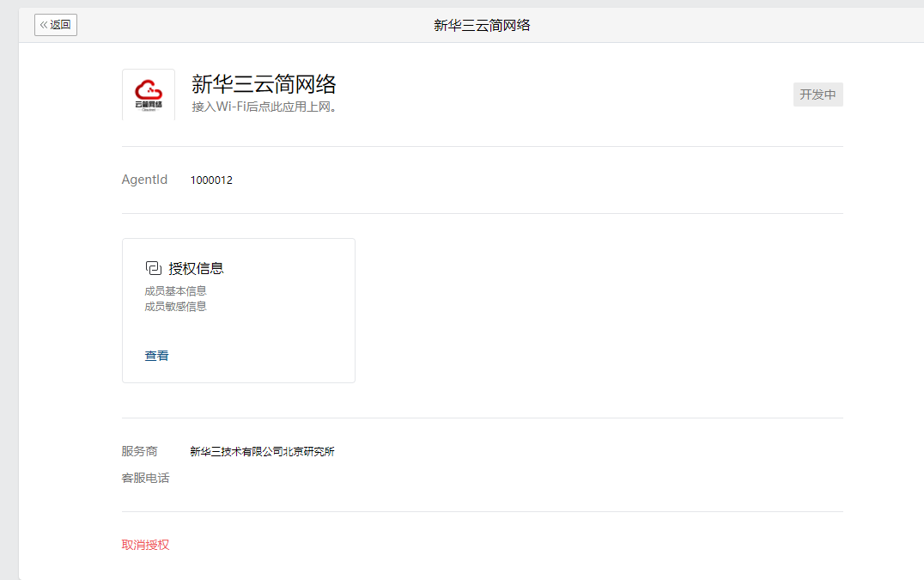The image size is (924, 580).
Task: Click the 取消授权 link
Action: coord(145,545)
